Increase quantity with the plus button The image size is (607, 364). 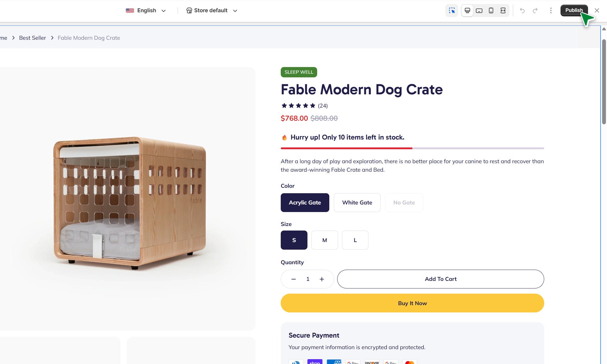click(322, 279)
